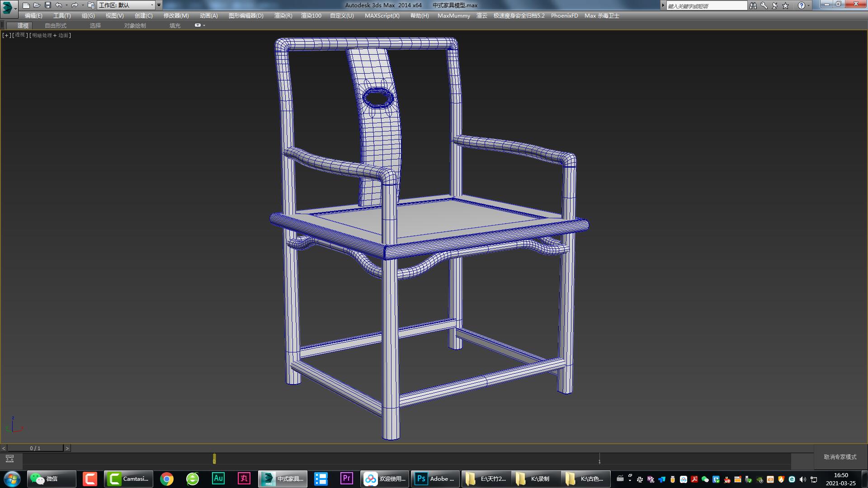Screen dimensions: 868x488
Task: Open the 修改器(M) menu
Action: (176, 16)
